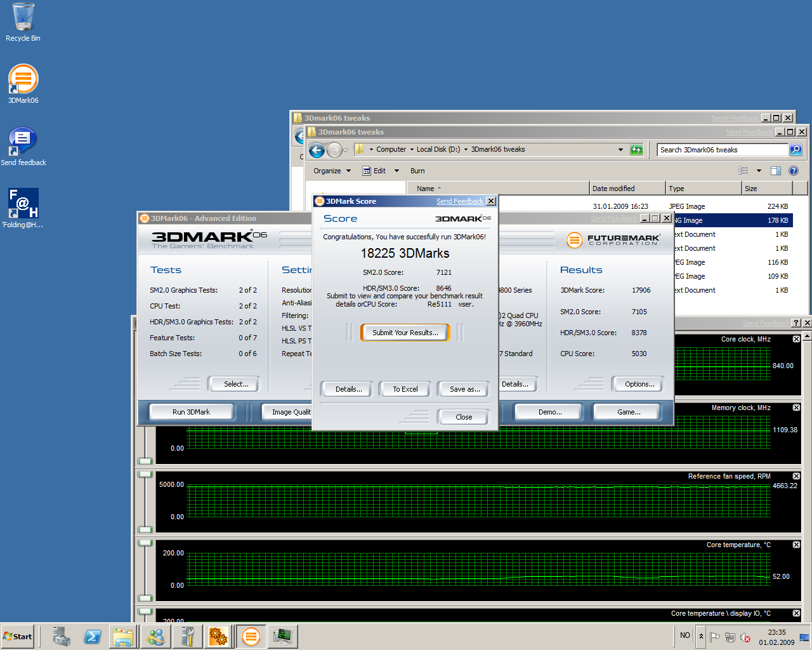Click the Demo... button

point(550,412)
